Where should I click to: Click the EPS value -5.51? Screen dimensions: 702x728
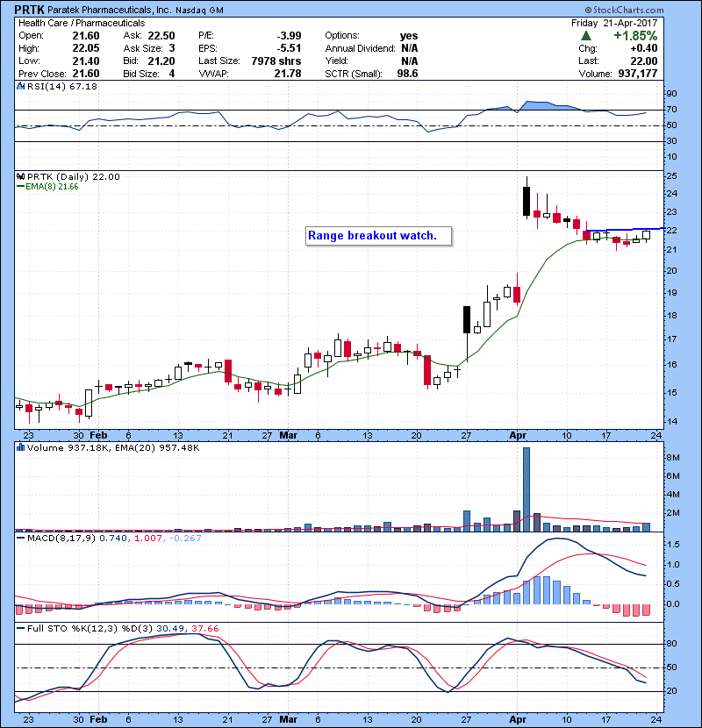289,48
